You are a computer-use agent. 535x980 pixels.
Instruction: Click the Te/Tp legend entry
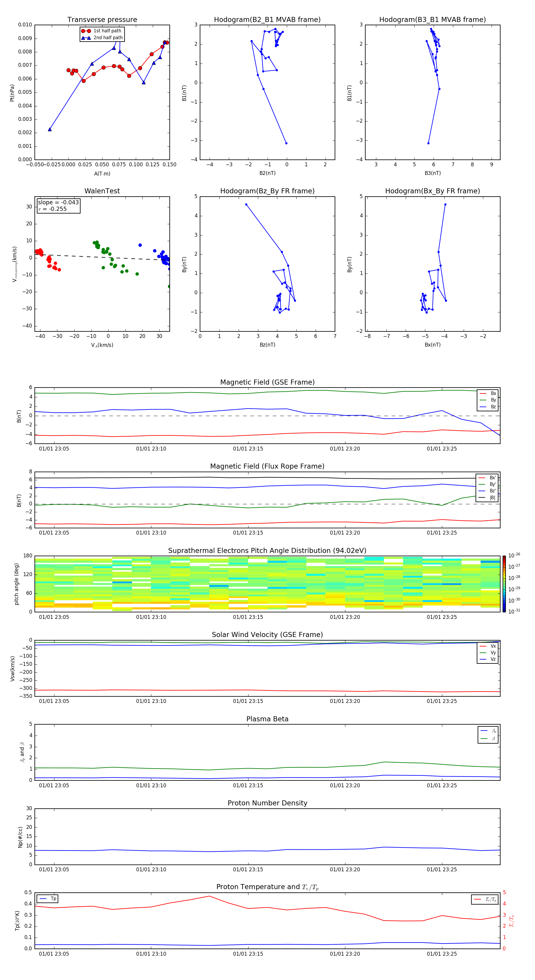coord(485,899)
